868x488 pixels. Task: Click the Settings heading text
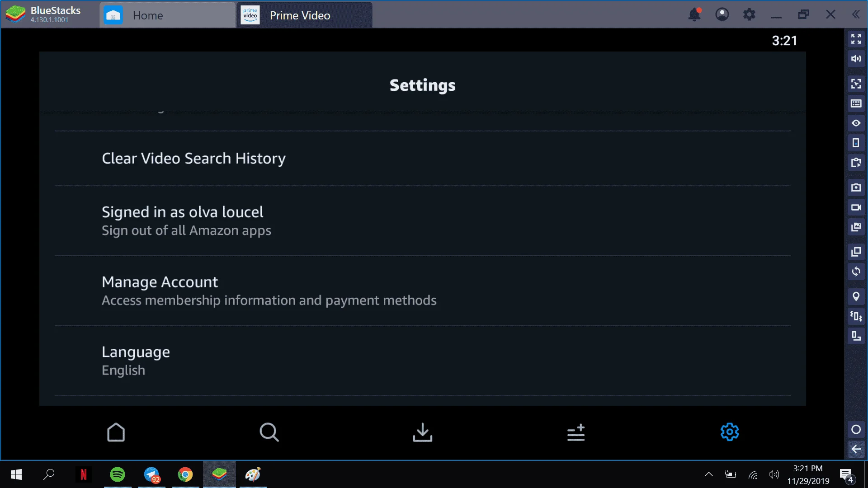click(422, 85)
